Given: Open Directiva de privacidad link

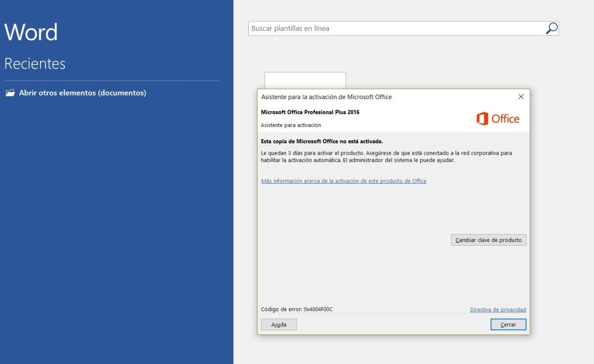Looking at the screenshot, I should tap(498, 310).
